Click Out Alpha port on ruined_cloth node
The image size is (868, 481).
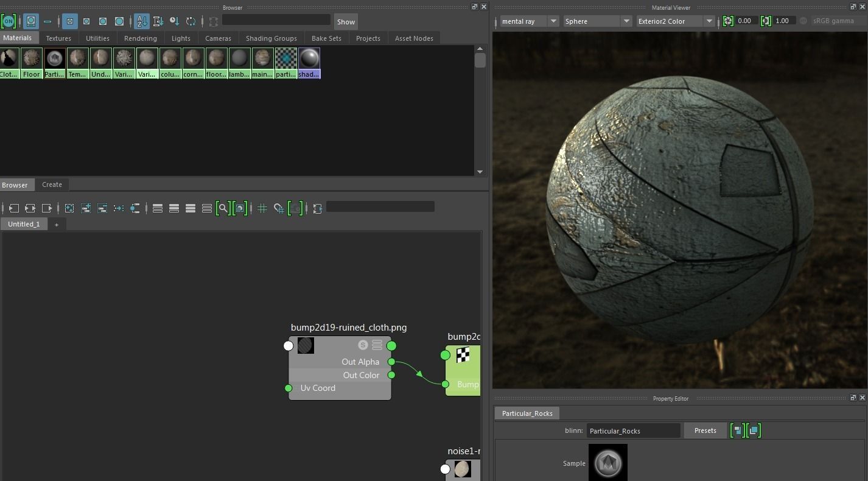[391, 362]
